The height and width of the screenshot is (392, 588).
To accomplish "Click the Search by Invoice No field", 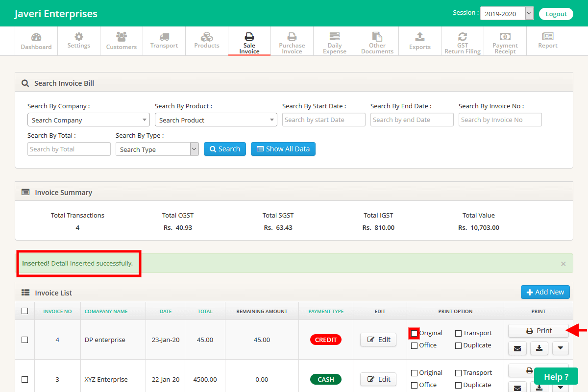I will (500, 120).
